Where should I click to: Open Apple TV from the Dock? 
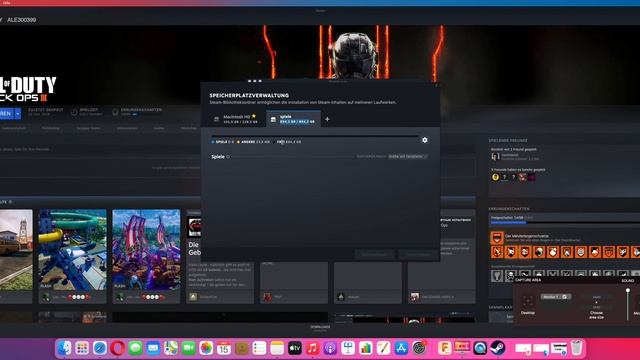tap(295, 348)
